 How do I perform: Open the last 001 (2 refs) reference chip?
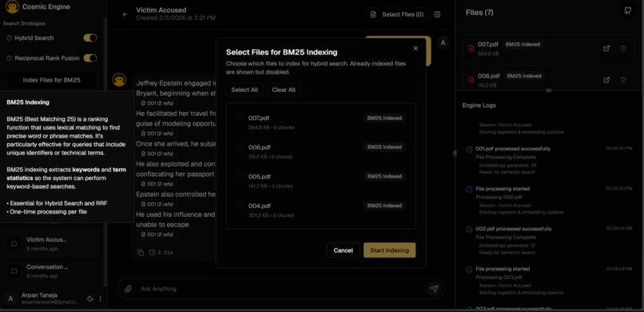157,234
